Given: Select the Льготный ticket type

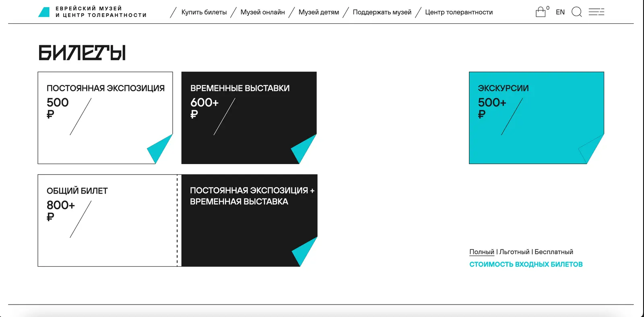Looking at the screenshot, I should click(514, 252).
